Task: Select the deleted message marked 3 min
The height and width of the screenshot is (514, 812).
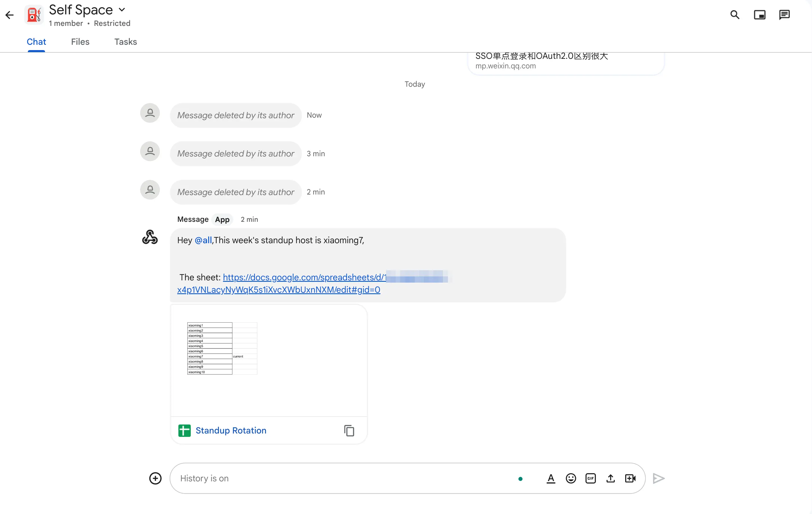Action: tap(236, 154)
